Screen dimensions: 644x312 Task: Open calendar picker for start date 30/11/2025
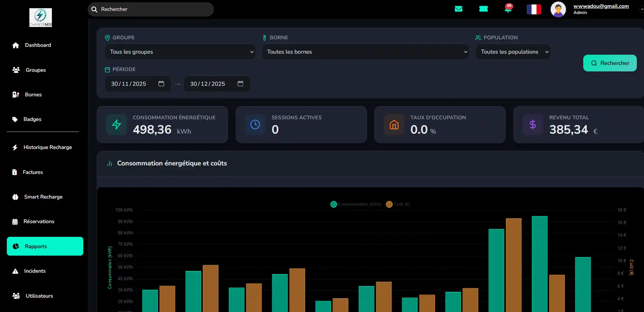[x=161, y=84]
